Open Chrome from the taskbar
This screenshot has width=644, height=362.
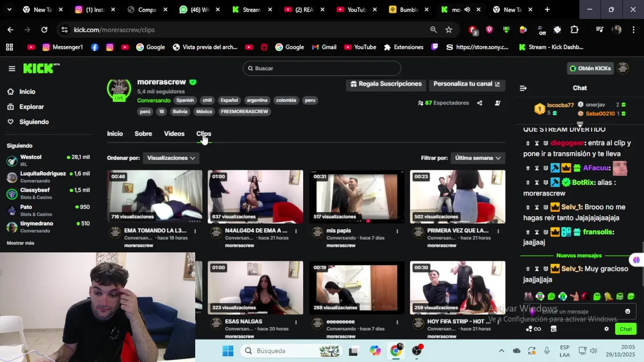396,351
